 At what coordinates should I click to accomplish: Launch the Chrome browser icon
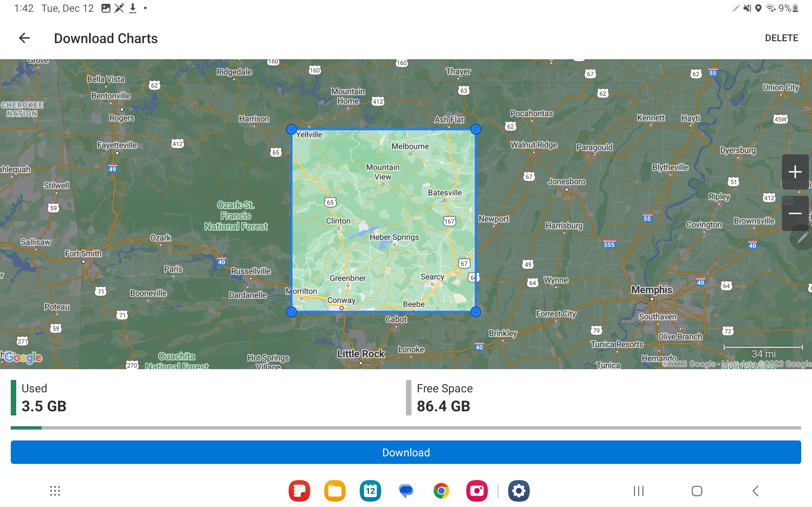[x=441, y=491]
